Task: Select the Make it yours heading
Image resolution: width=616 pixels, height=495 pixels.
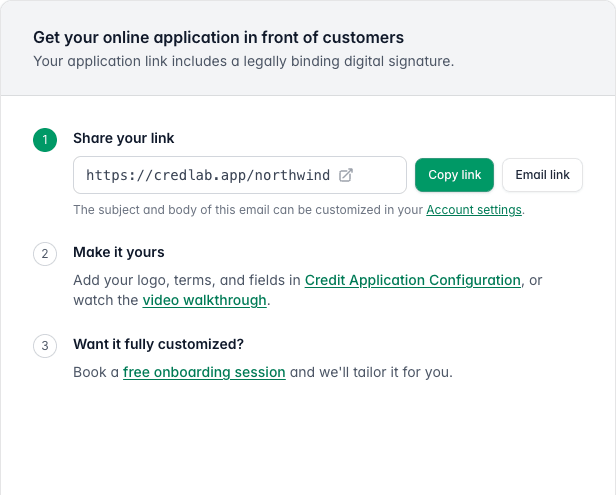Action: coord(119,252)
